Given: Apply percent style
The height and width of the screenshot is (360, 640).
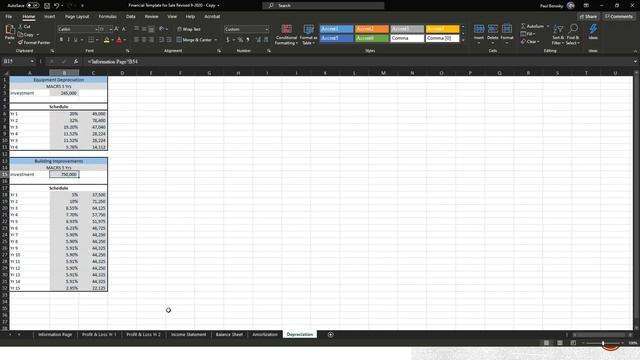Looking at the screenshot, I should click(240, 40).
